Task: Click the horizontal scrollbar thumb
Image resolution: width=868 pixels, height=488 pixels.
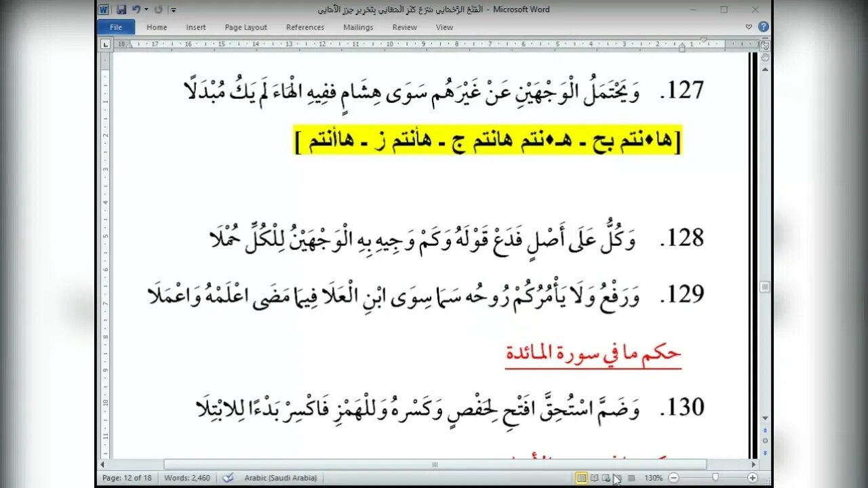Action: point(435,464)
